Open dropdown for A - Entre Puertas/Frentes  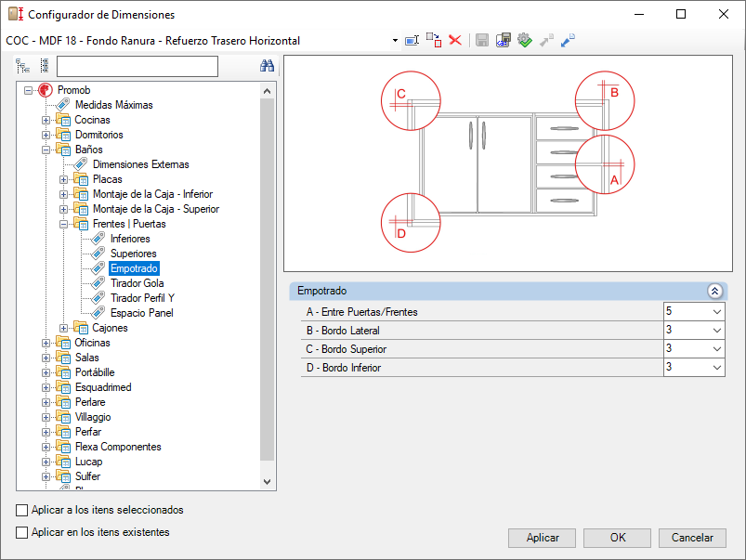point(717,312)
